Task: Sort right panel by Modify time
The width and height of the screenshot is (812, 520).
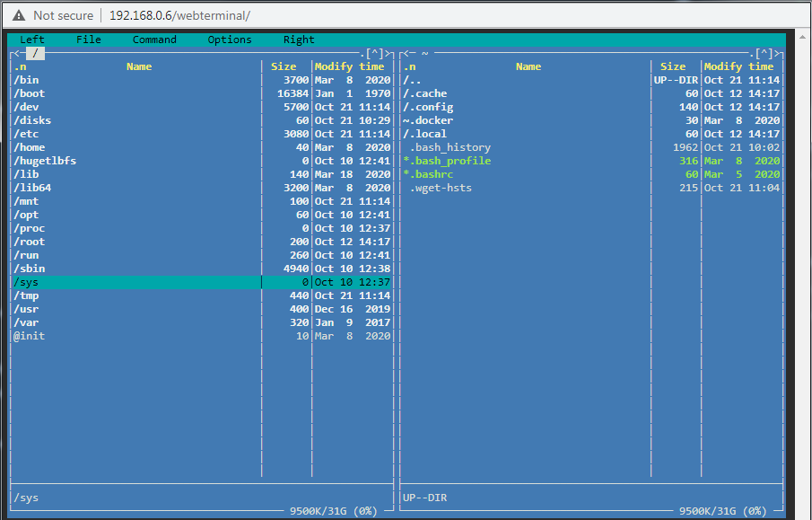Action: pos(739,66)
